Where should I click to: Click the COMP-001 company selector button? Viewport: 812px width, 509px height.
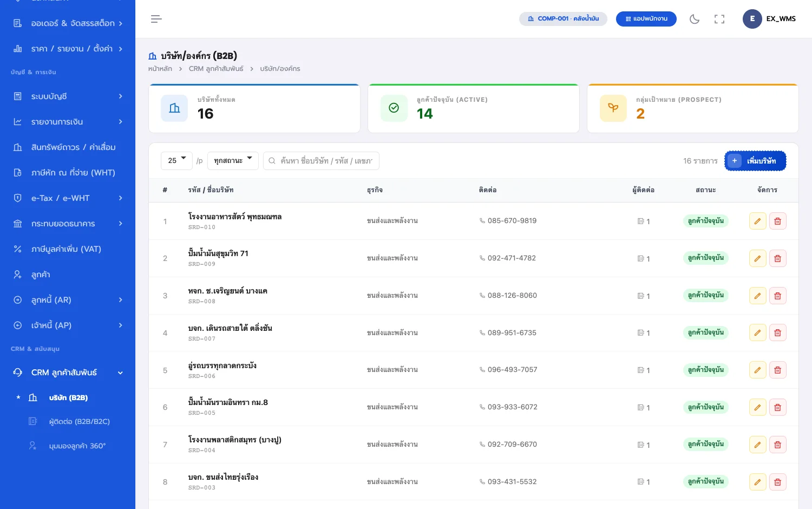tap(563, 19)
